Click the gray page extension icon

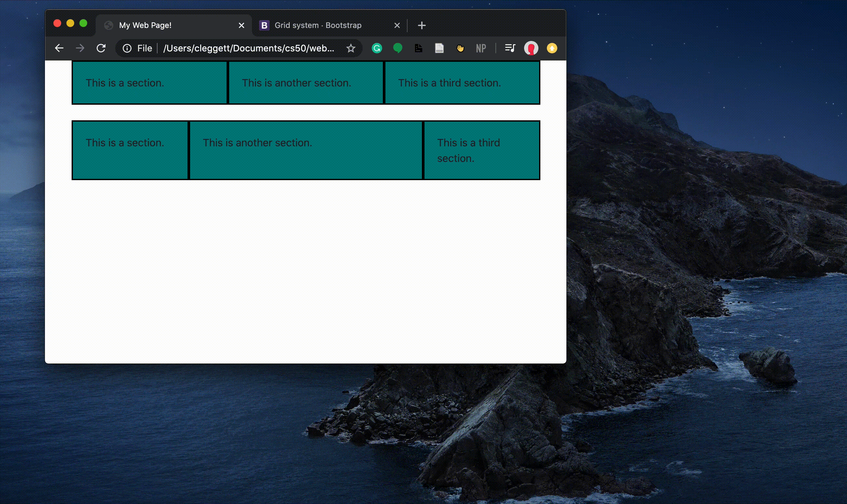[x=439, y=48]
